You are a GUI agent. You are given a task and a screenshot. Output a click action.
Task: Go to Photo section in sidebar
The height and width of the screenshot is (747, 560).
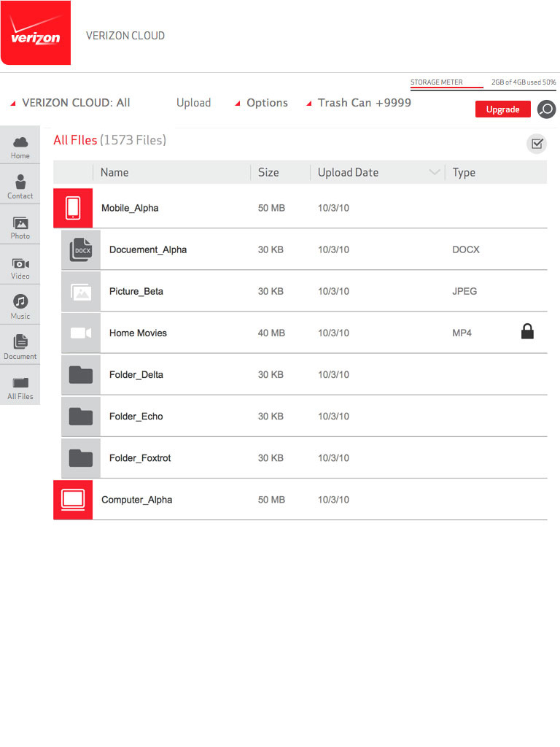click(20, 227)
